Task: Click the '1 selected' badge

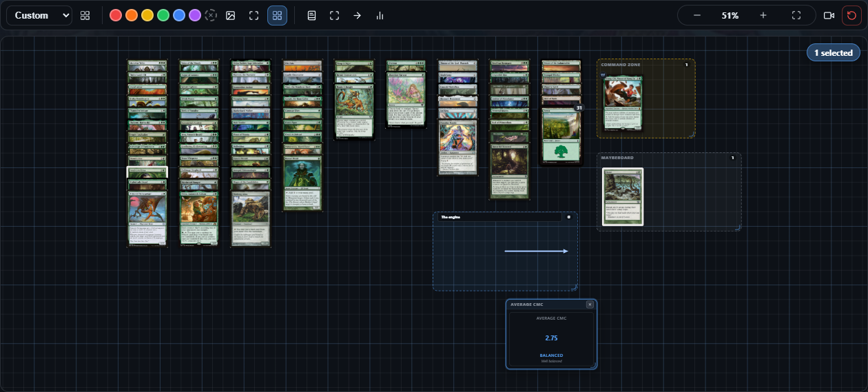Action: pyautogui.click(x=833, y=52)
